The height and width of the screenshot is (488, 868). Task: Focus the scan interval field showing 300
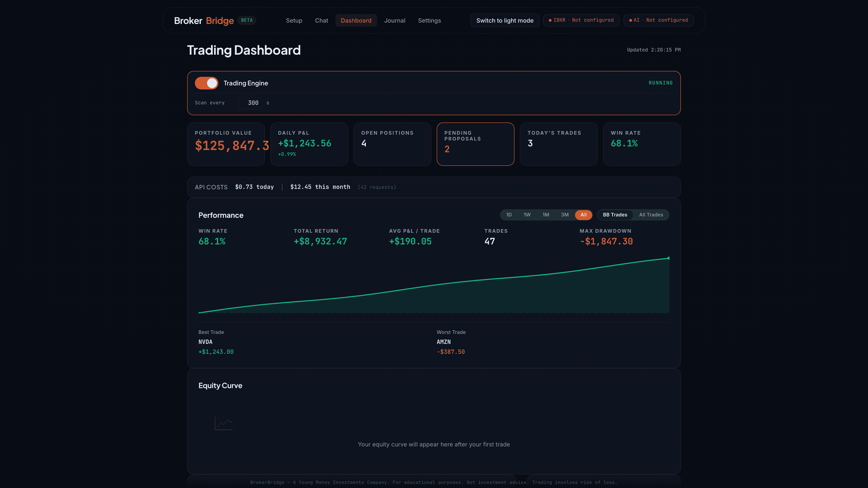[251, 103]
